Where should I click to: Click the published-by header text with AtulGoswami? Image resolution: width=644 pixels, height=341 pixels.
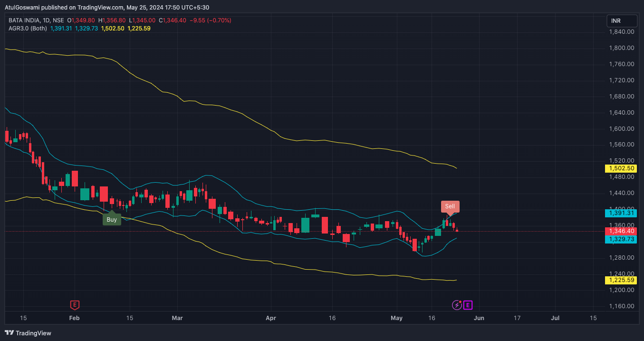pyautogui.click(x=107, y=7)
